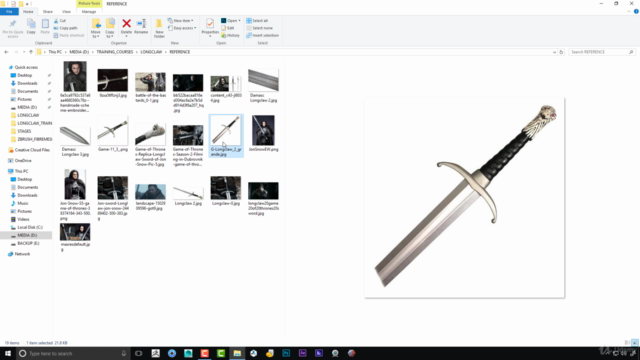Click the taskbar search box
640x360 pixels.
point(73,353)
